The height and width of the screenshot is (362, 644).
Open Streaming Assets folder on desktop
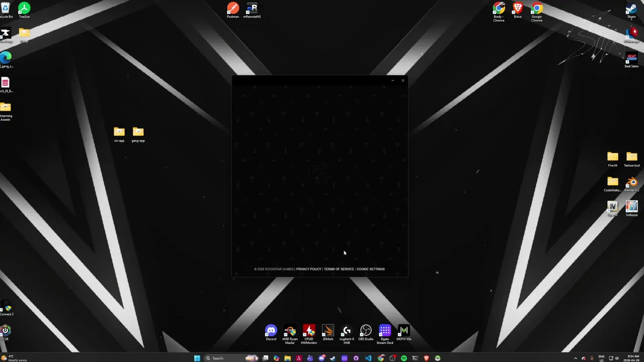6,111
